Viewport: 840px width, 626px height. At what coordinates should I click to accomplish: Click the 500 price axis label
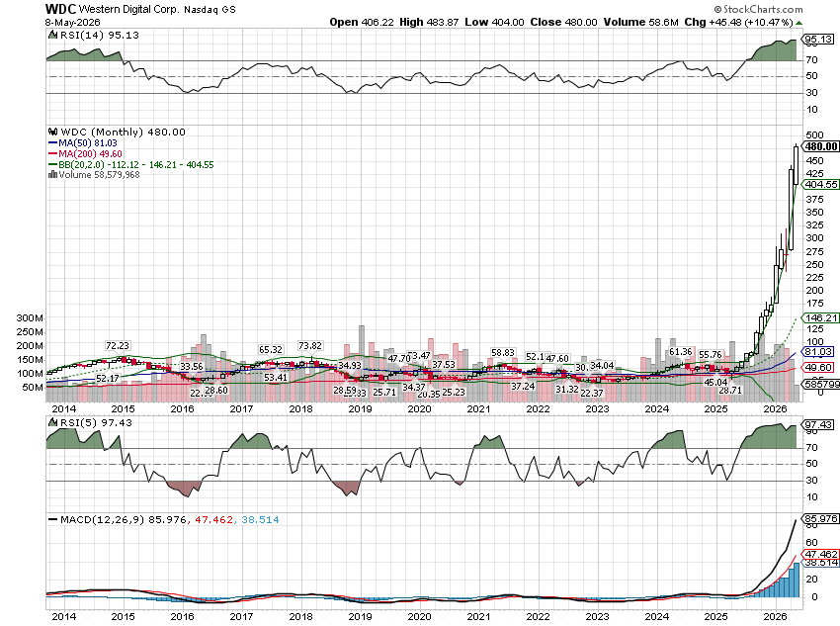814,135
